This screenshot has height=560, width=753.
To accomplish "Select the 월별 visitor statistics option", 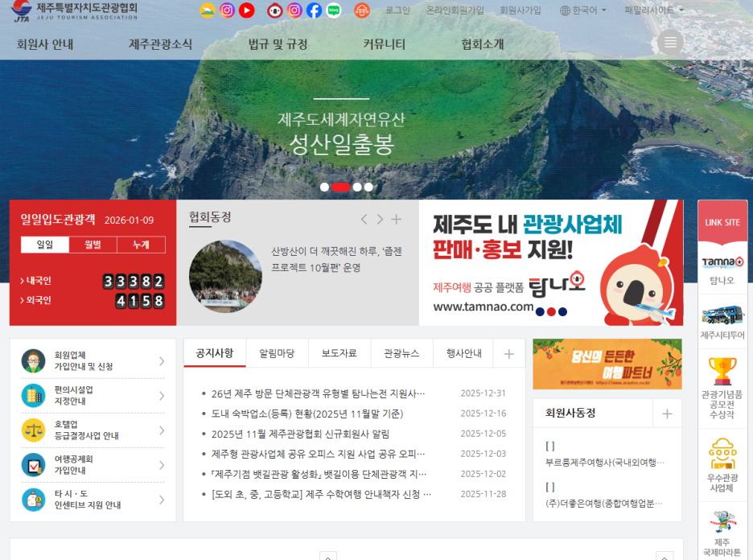I will (x=92, y=245).
